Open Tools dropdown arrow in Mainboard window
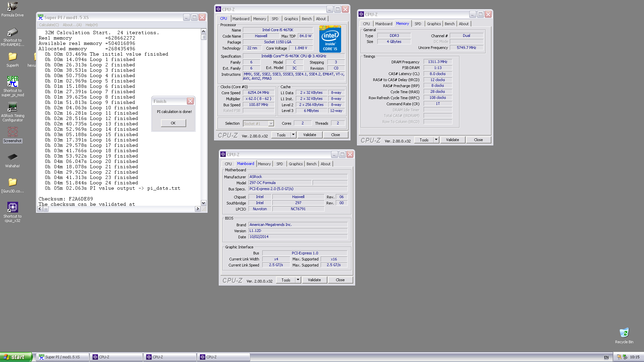 [298, 280]
